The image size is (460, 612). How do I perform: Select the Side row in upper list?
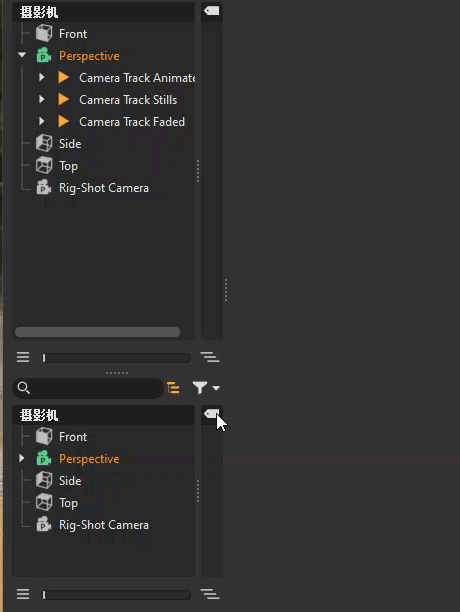103,143
